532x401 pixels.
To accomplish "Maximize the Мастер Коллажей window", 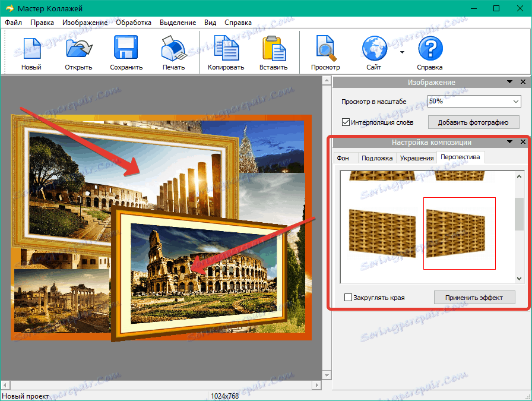I will [496, 8].
